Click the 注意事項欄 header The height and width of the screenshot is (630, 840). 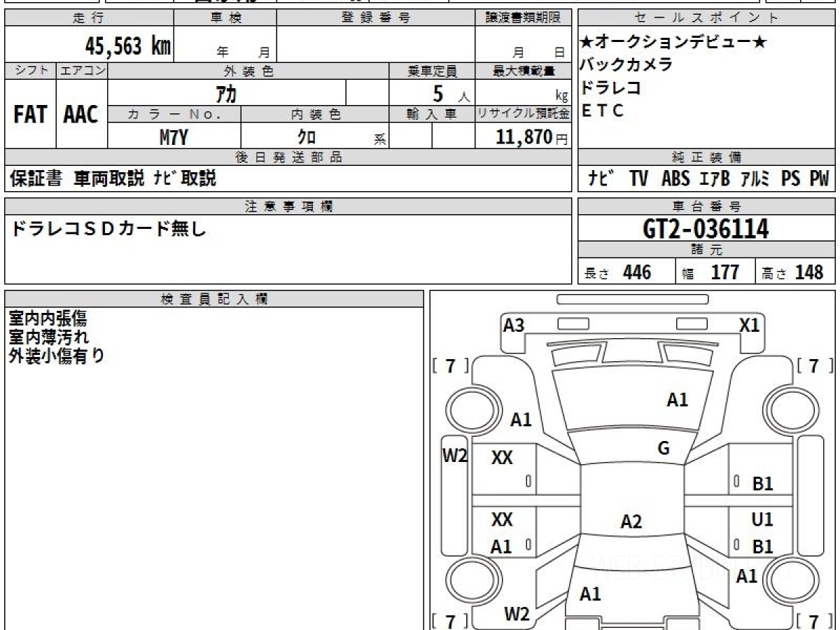(288, 206)
